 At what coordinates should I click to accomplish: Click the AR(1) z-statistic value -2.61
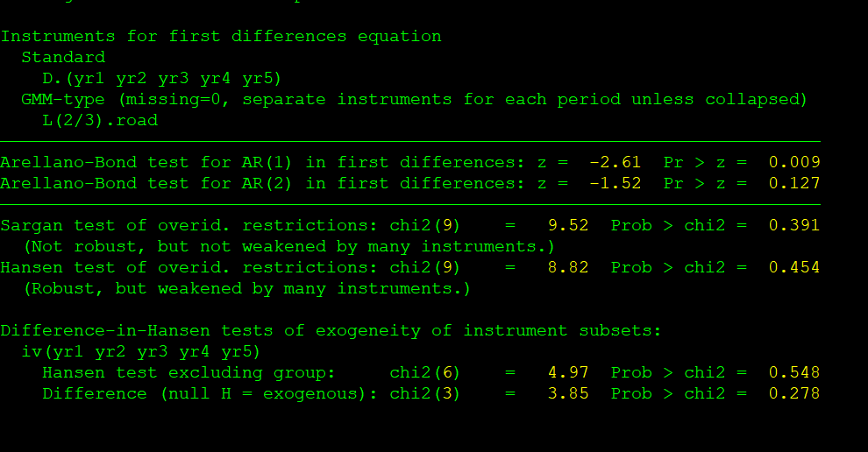[x=615, y=163]
